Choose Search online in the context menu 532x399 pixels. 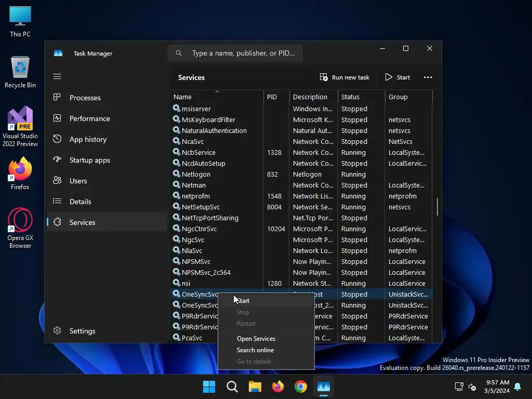tap(266, 350)
